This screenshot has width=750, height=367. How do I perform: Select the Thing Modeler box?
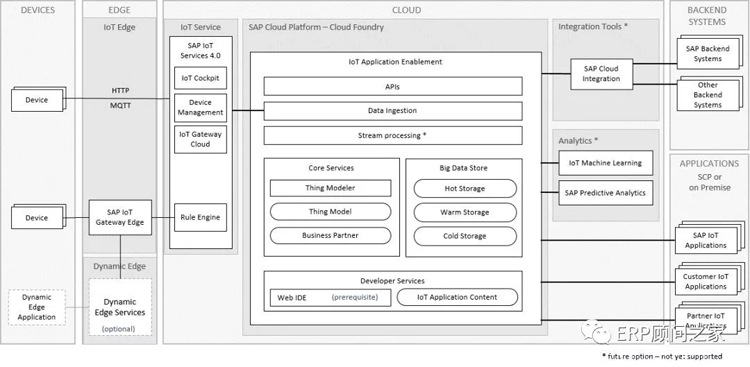click(x=331, y=188)
